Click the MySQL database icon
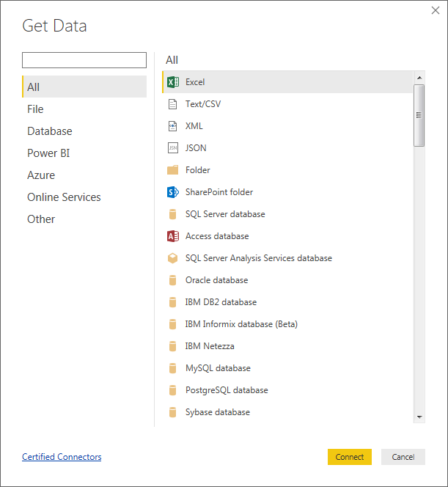Viewport: 448px width, 487px height. [172, 368]
